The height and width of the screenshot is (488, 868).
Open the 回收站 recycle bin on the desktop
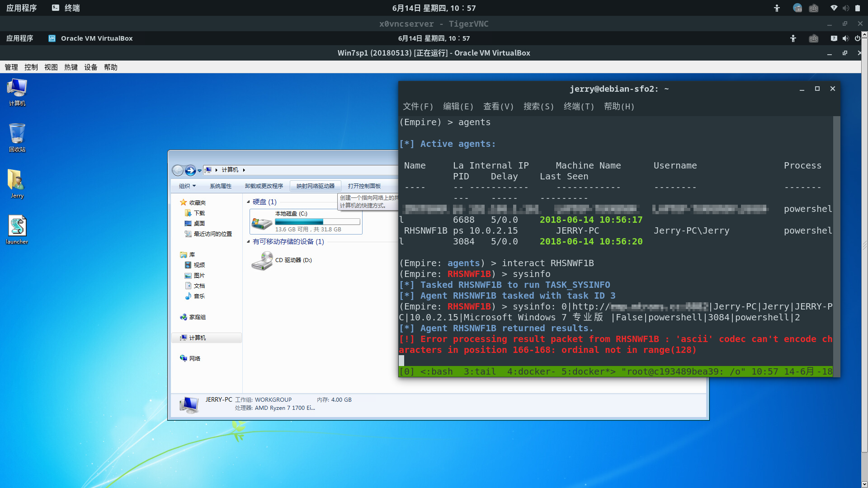tap(17, 138)
